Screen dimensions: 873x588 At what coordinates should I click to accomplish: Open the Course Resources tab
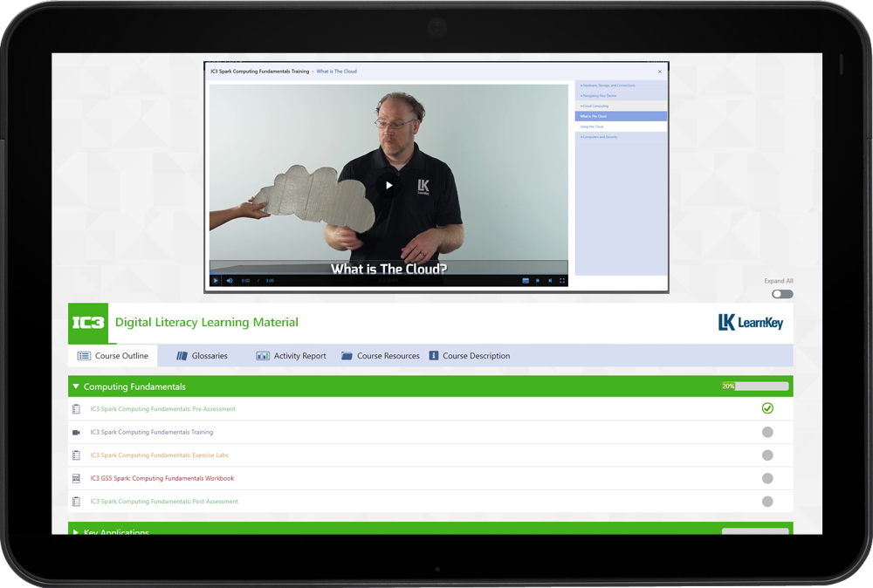point(381,355)
